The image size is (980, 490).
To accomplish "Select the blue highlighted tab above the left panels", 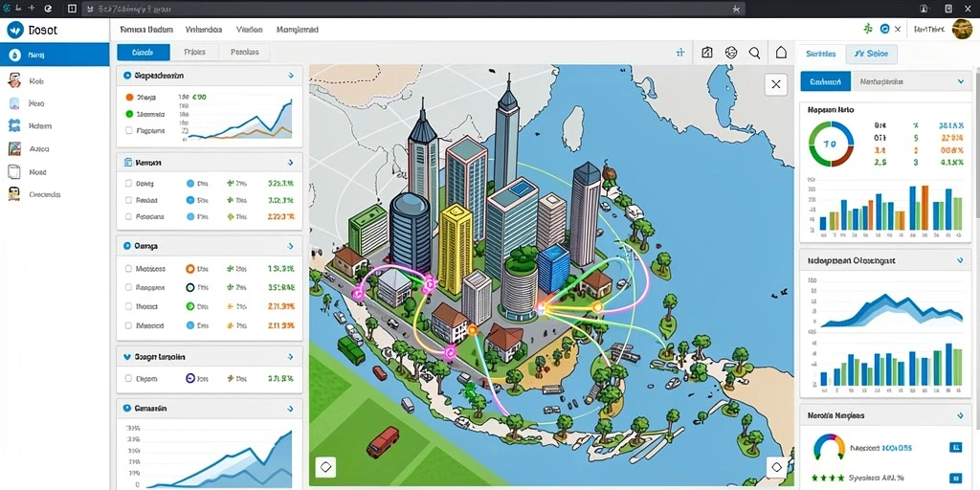I will (x=144, y=53).
